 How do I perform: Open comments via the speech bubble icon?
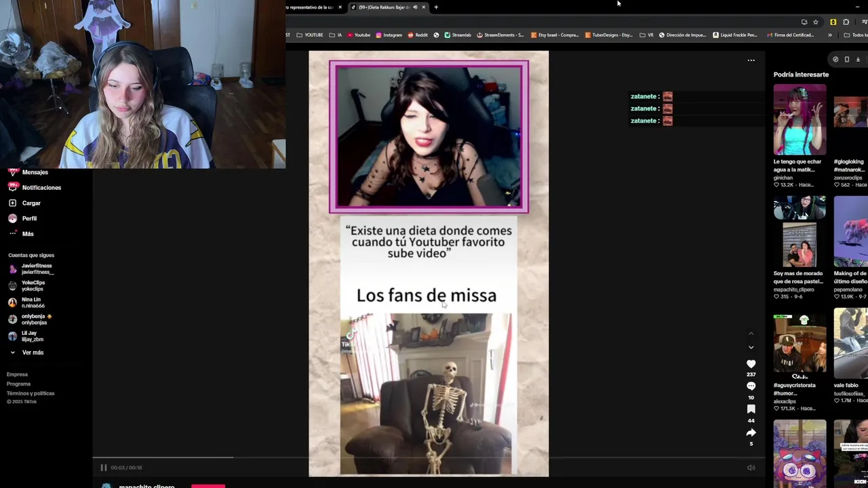(751, 386)
